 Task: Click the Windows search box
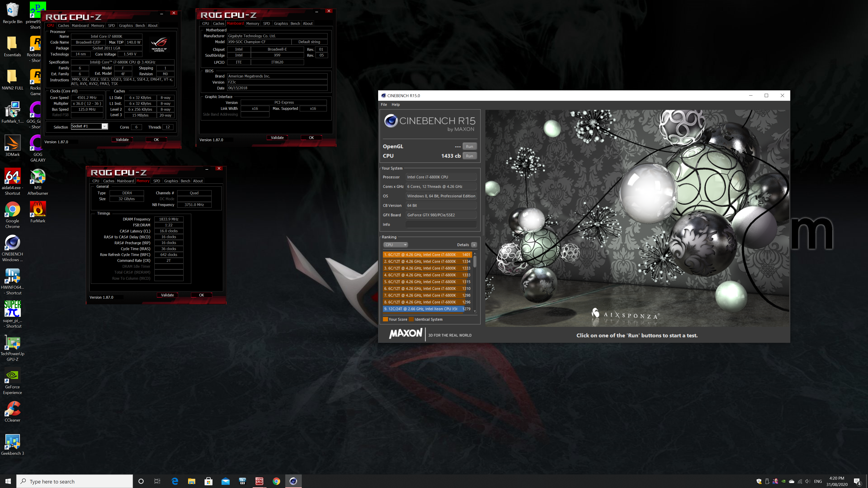tap(74, 481)
